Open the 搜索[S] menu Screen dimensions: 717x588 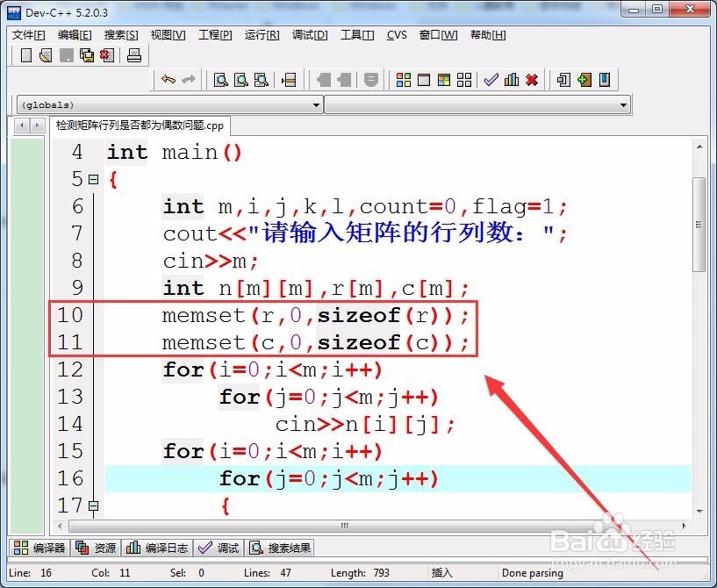(121, 35)
